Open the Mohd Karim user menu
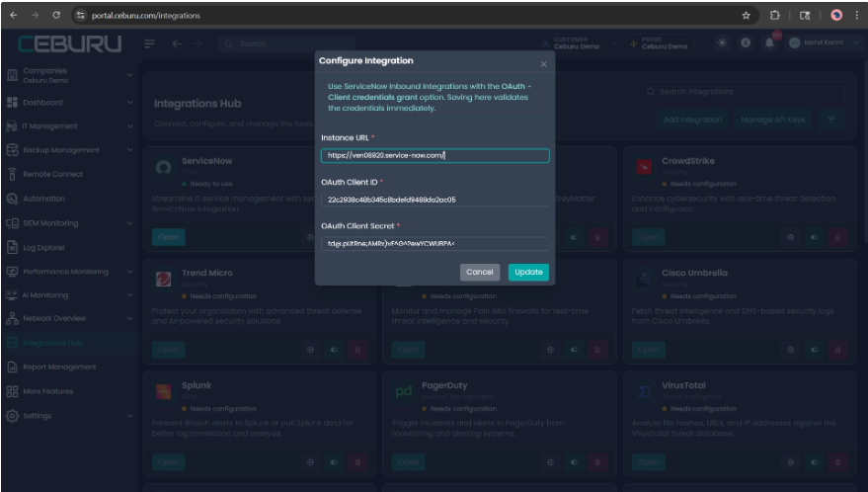The image size is (868, 492). 824,42
